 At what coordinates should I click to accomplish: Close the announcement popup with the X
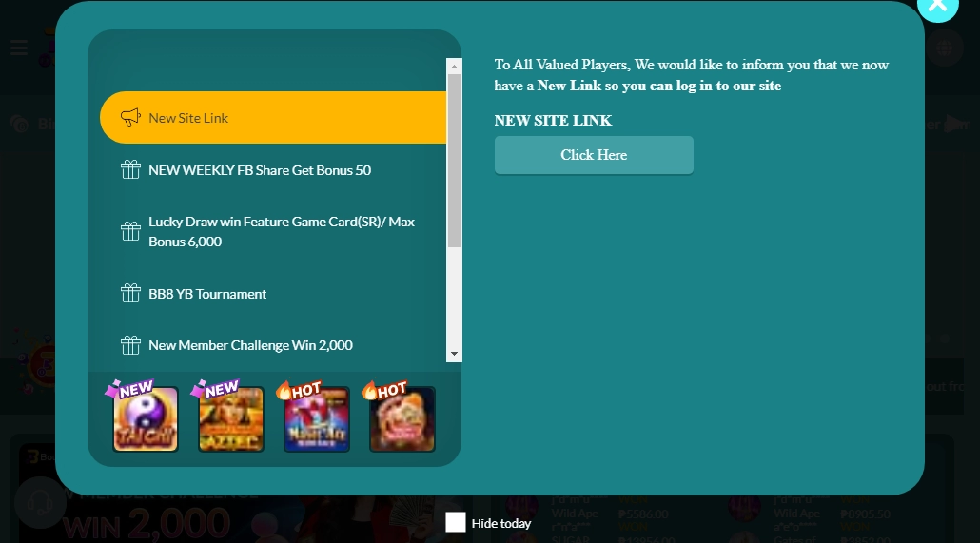tap(937, 5)
